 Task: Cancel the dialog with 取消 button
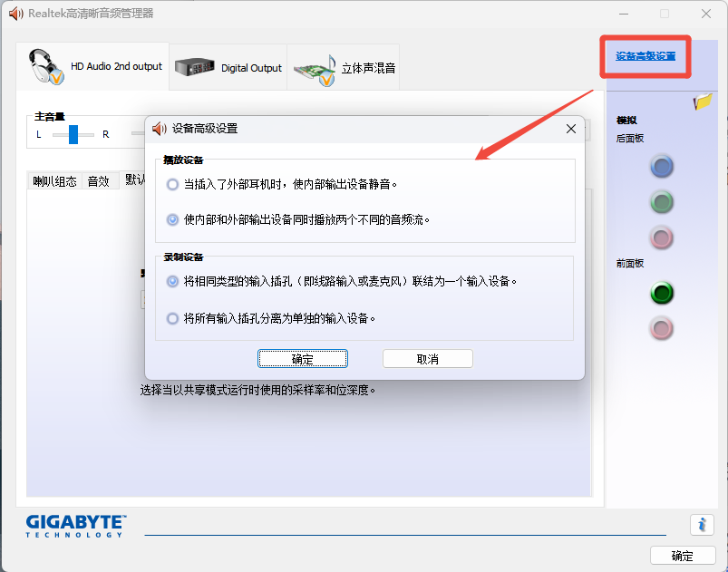(428, 358)
